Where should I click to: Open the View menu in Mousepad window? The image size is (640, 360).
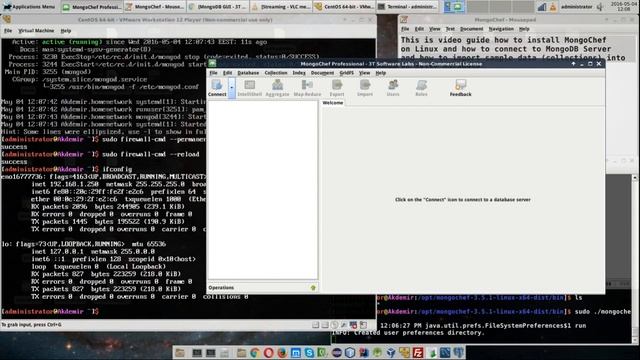point(435,29)
